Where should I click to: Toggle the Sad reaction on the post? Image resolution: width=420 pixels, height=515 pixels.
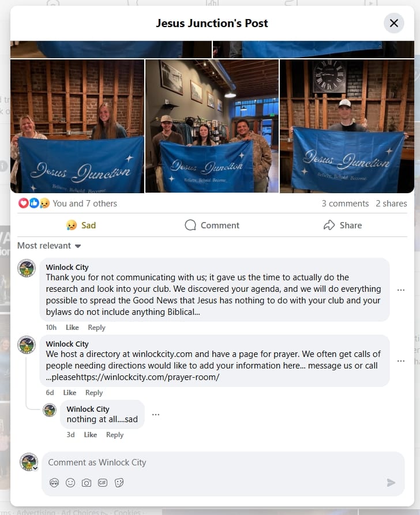[81, 225]
